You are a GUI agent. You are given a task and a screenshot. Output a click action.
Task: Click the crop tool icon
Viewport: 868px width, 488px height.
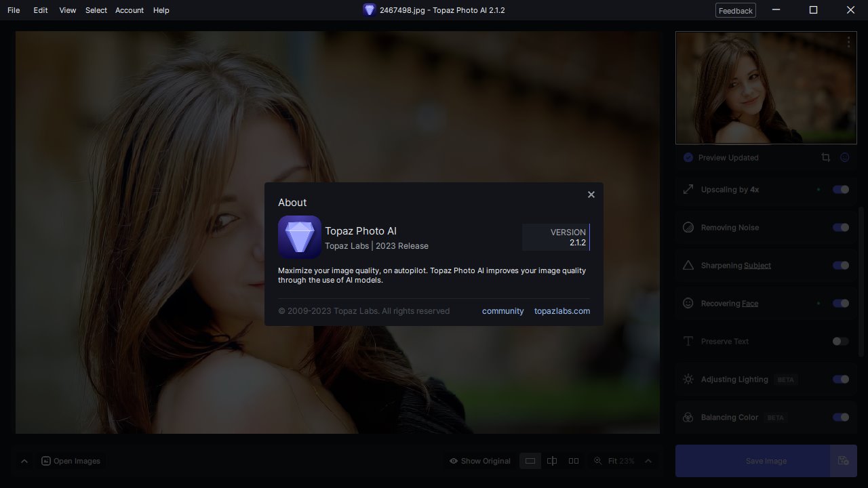coord(825,157)
